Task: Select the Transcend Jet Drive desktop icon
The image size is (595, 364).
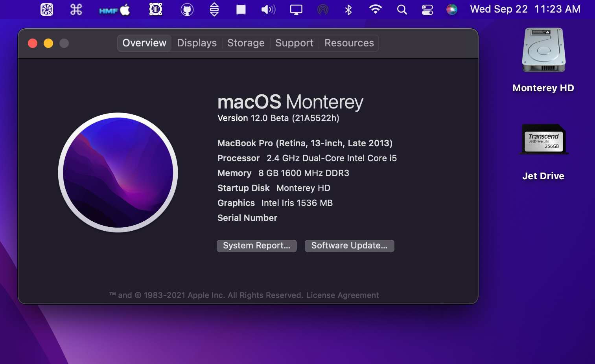Action: point(544,139)
